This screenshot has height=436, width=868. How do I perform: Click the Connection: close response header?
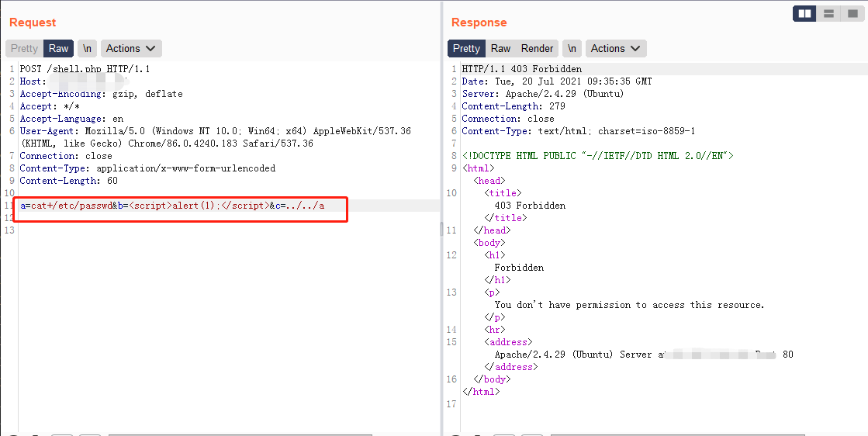508,119
